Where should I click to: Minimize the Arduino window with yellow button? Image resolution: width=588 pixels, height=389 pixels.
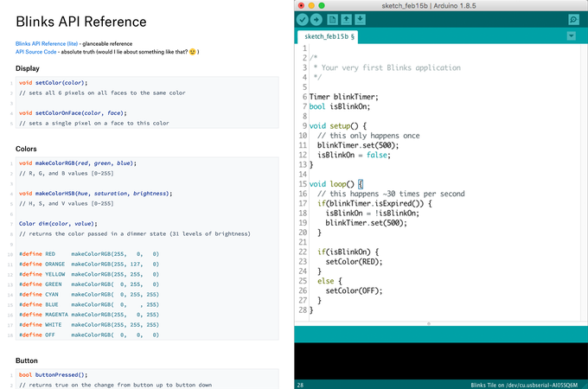pyautogui.click(x=311, y=5)
